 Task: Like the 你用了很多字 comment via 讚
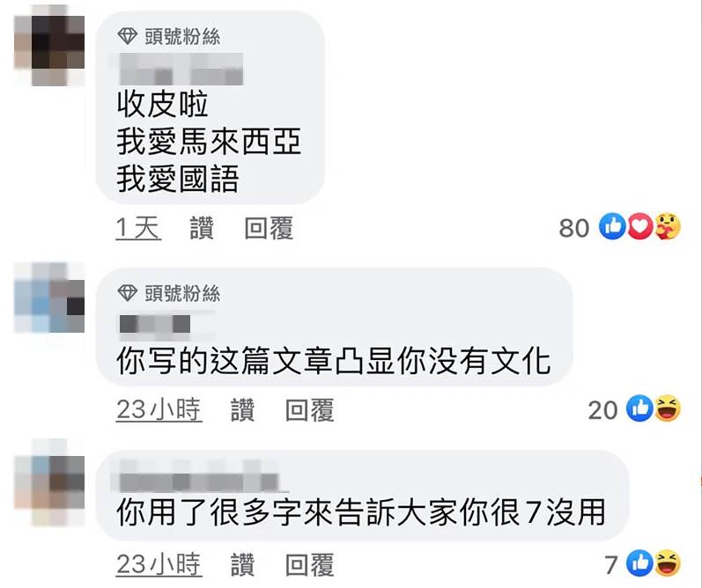point(242,564)
